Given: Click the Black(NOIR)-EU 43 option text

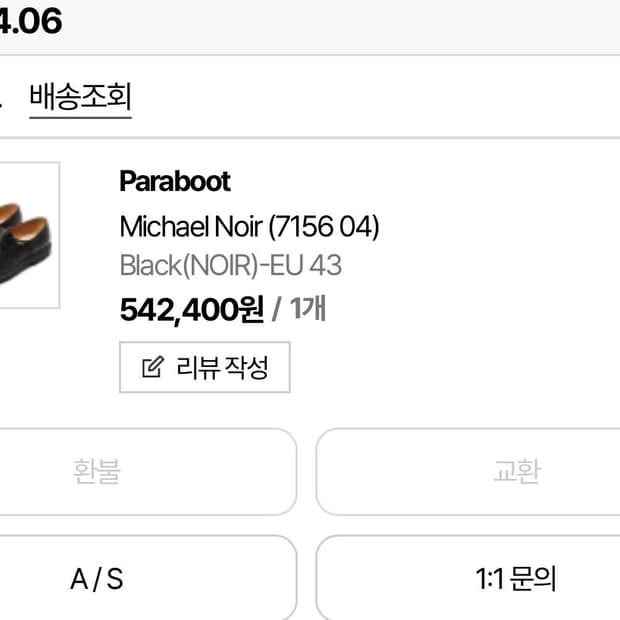Looking at the screenshot, I should coord(230,266).
